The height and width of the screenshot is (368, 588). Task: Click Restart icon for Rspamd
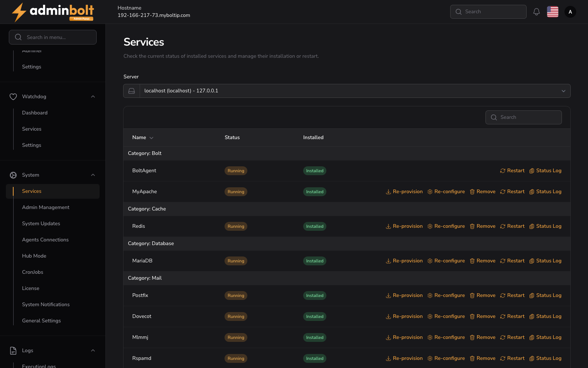pos(503,358)
